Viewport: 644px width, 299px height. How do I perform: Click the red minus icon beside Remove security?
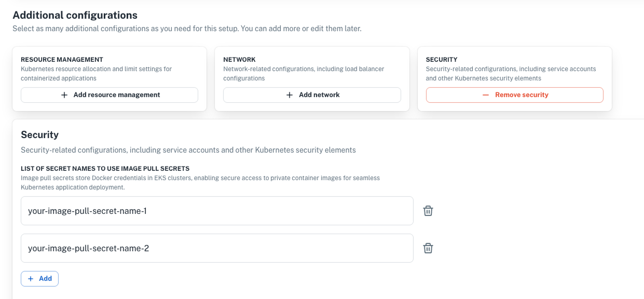486,95
